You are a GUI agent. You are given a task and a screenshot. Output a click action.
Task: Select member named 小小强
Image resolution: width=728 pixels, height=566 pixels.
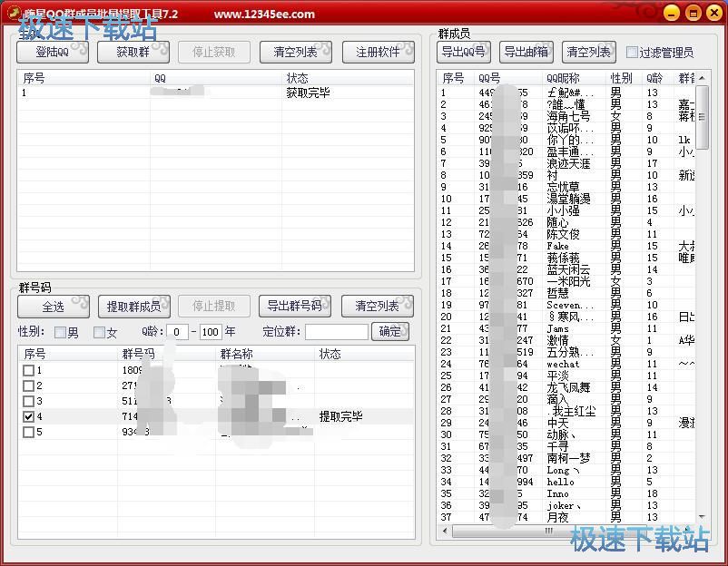pyautogui.click(x=563, y=210)
